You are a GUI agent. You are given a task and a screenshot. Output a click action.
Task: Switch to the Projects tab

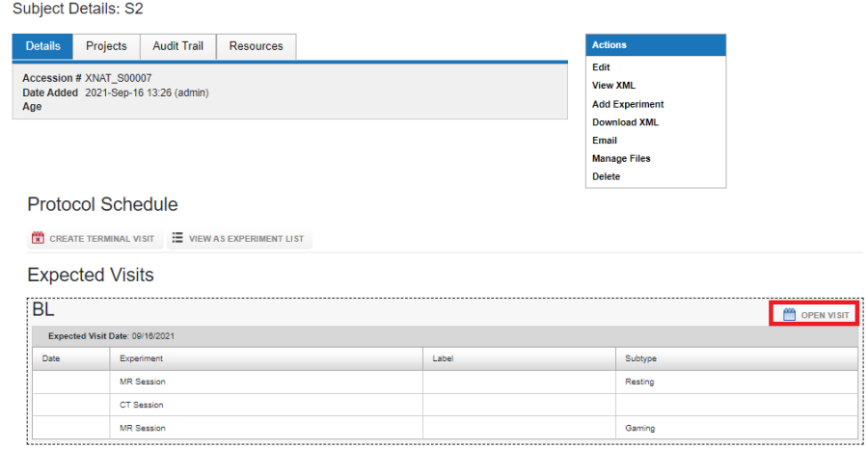tap(106, 46)
